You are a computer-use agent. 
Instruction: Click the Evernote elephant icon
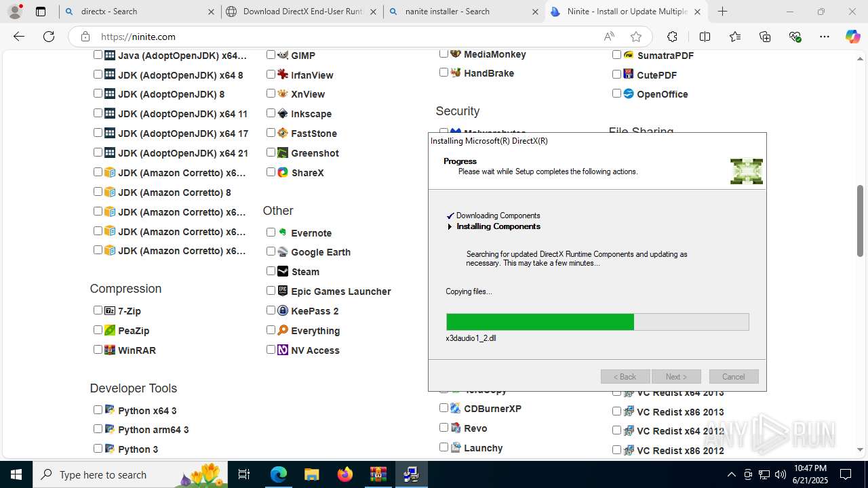pos(283,232)
